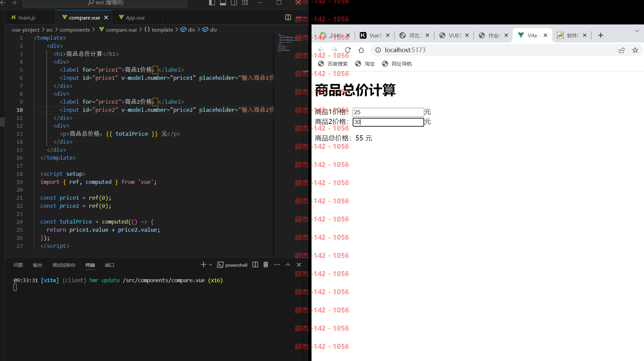Click the VS Code command center search box
The image size is (644, 361).
105,3
